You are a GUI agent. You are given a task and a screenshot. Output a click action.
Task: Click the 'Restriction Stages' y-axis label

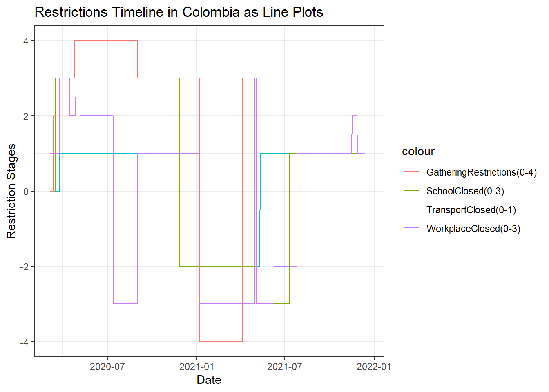11,191
